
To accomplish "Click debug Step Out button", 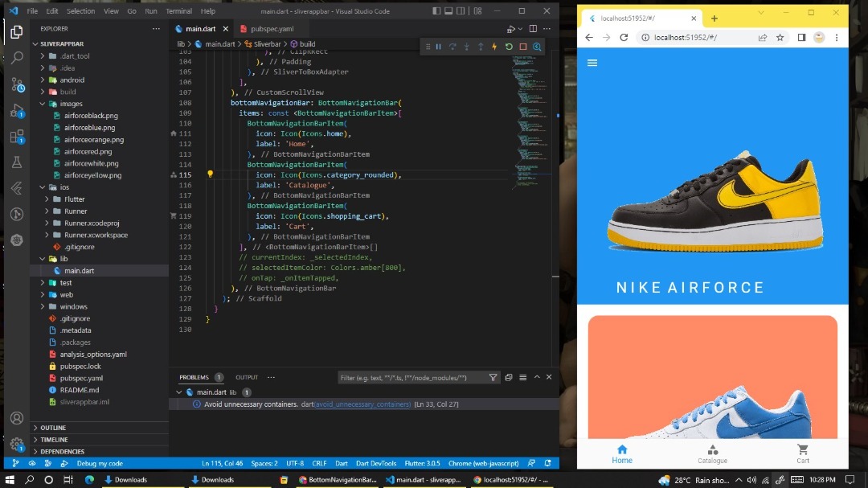I will coord(481,47).
